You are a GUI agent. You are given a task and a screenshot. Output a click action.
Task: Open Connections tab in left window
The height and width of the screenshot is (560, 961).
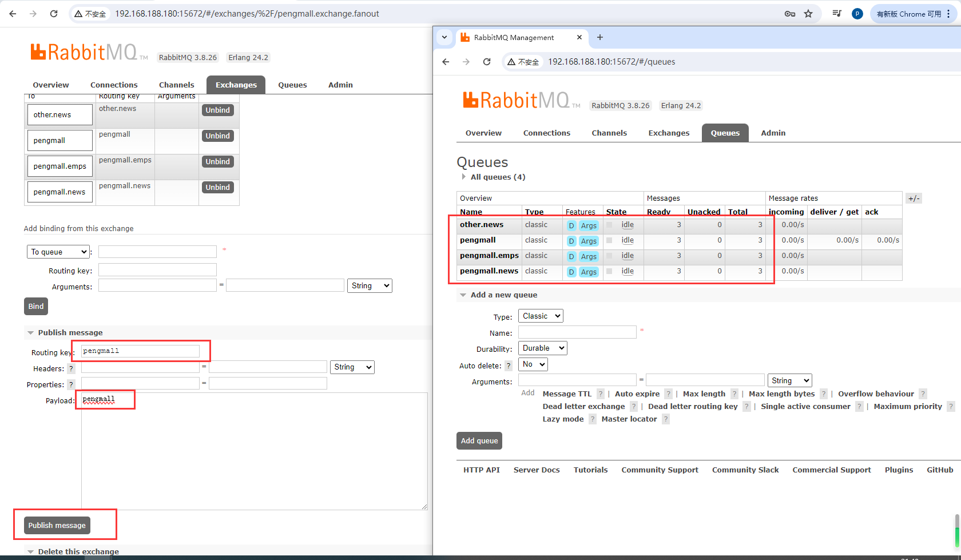tap(114, 85)
